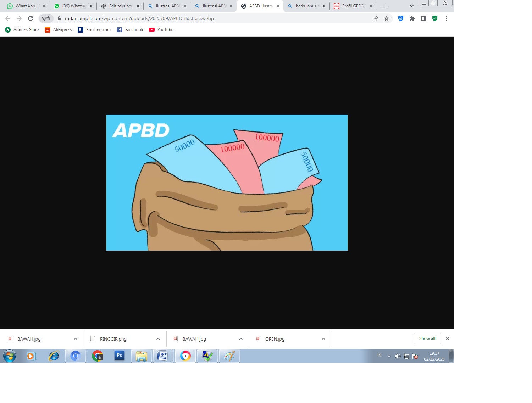Go forward using the browser forward arrow
The width and height of the screenshot is (532, 403).
point(19,18)
